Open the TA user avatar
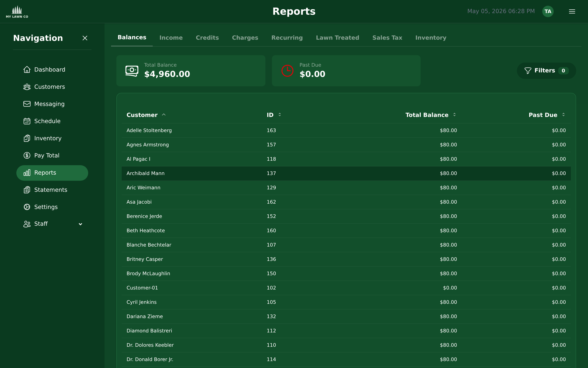The width and height of the screenshot is (588, 368). pyautogui.click(x=548, y=11)
